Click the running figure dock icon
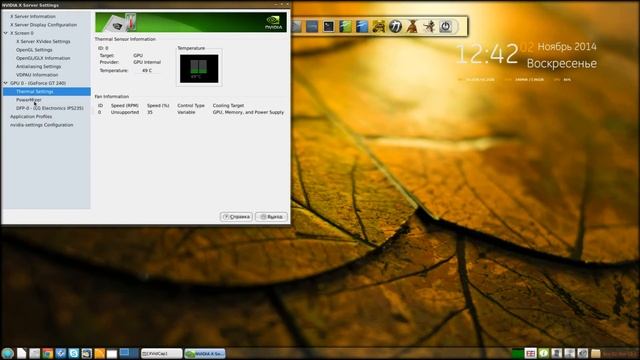 (x=429, y=27)
